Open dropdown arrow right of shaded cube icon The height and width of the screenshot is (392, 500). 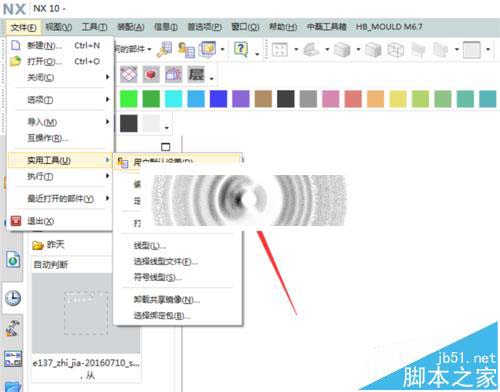pos(358,50)
